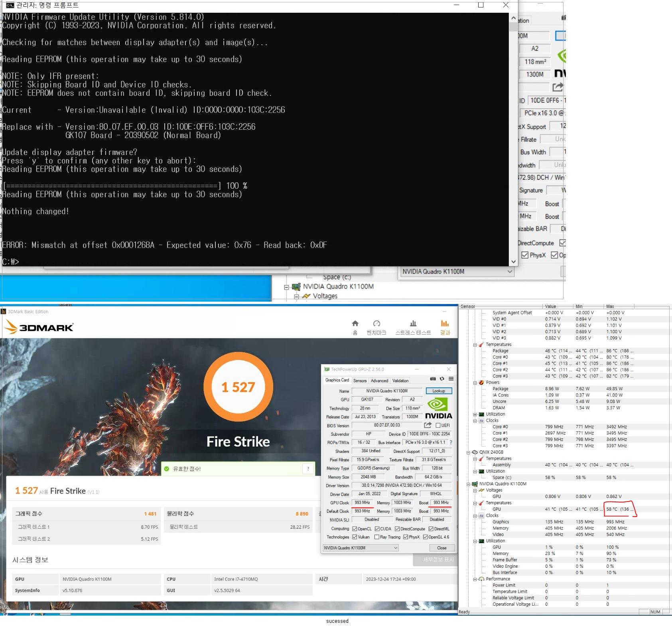Toggle the DirectCompute checkbox in the lower GPU-Z window

[x=397, y=529]
